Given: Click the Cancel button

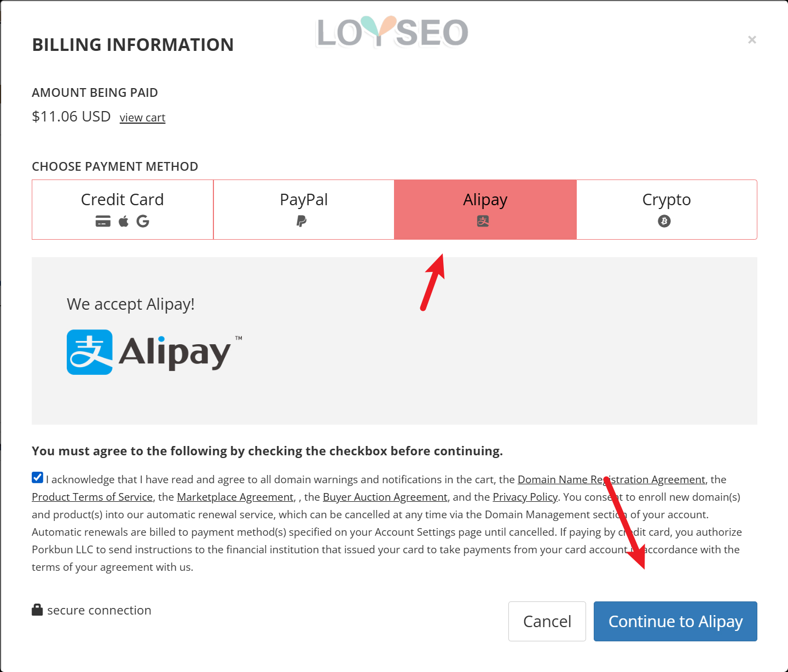Looking at the screenshot, I should click(547, 621).
